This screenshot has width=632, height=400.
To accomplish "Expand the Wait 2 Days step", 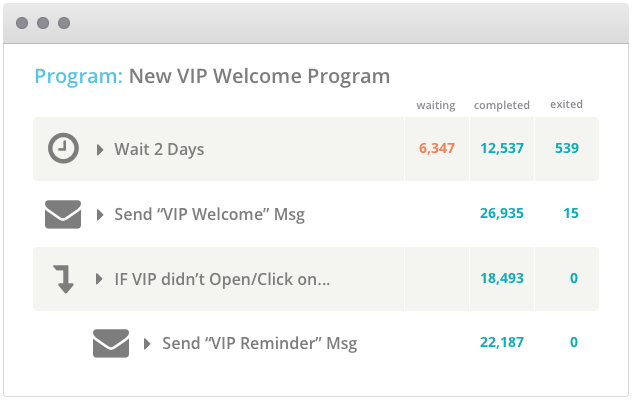I will (x=100, y=150).
